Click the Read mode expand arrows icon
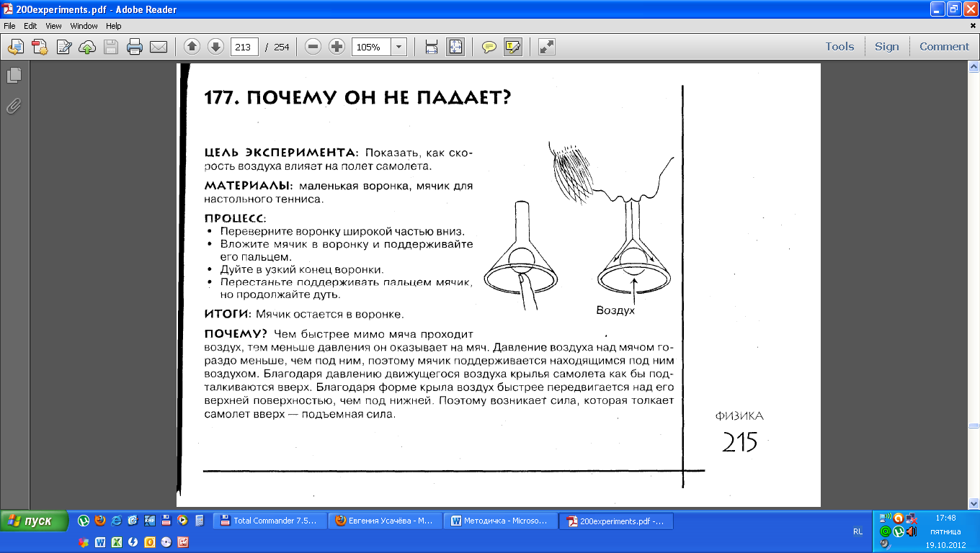The width and height of the screenshot is (980, 553). 547,47
